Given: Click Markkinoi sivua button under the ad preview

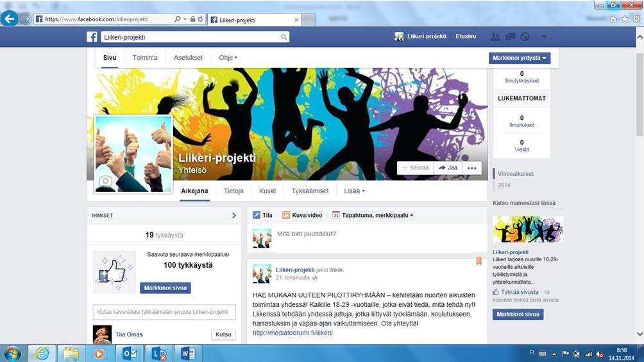Looking at the screenshot, I should click(518, 315).
